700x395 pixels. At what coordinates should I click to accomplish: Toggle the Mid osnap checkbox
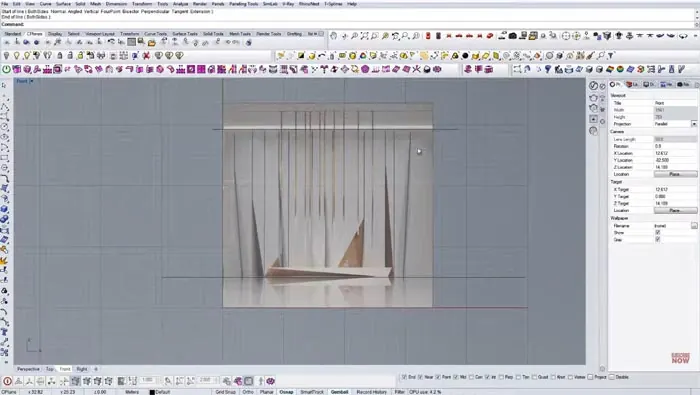pyautogui.click(x=456, y=377)
